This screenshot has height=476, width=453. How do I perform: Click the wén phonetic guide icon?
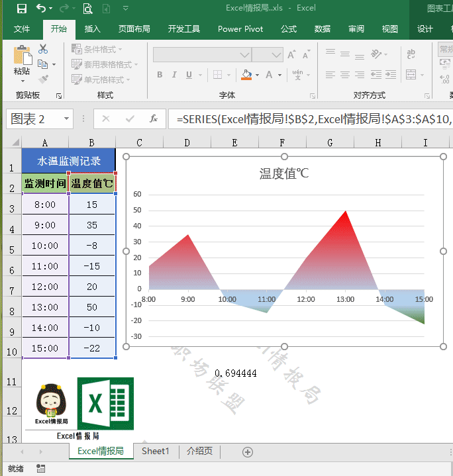(x=297, y=75)
